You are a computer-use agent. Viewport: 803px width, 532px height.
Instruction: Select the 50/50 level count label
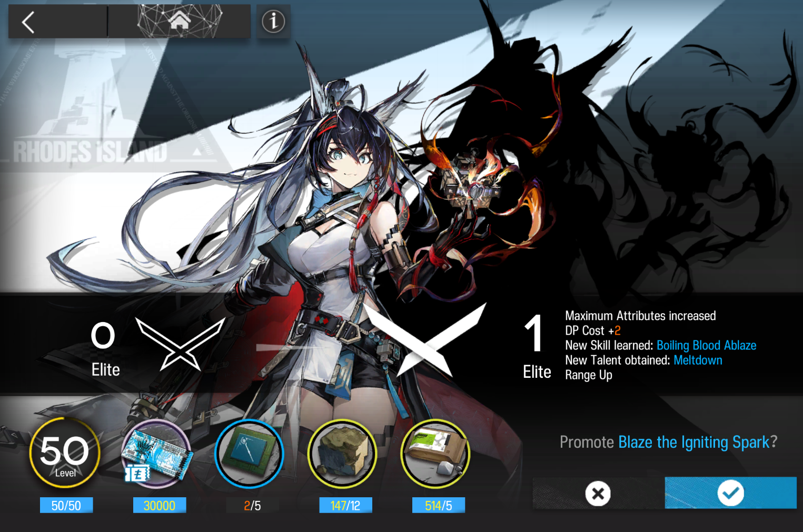[66, 505]
